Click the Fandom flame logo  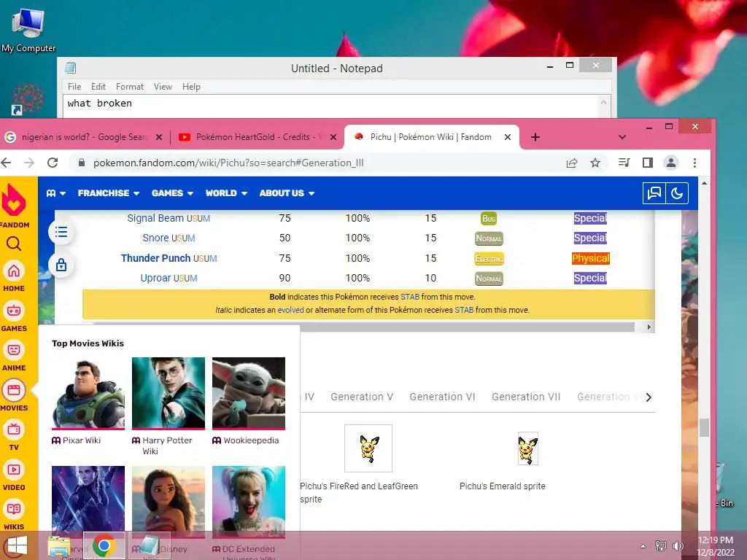coord(14,201)
